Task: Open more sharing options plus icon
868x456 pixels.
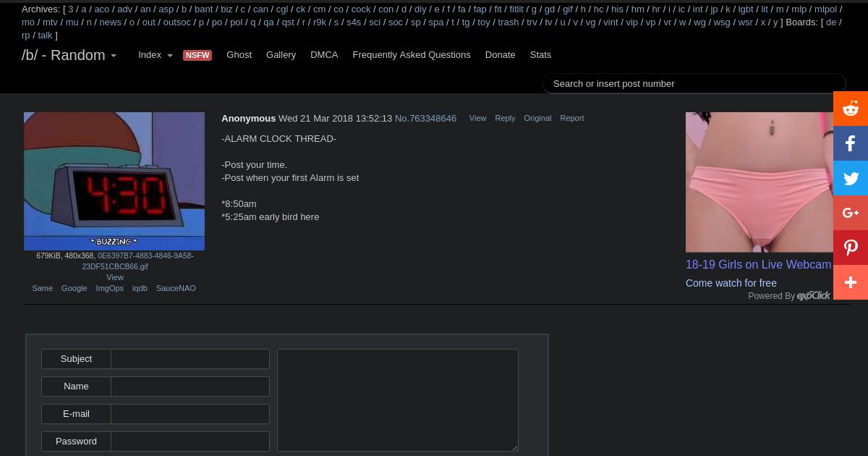Action: [x=851, y=282]
